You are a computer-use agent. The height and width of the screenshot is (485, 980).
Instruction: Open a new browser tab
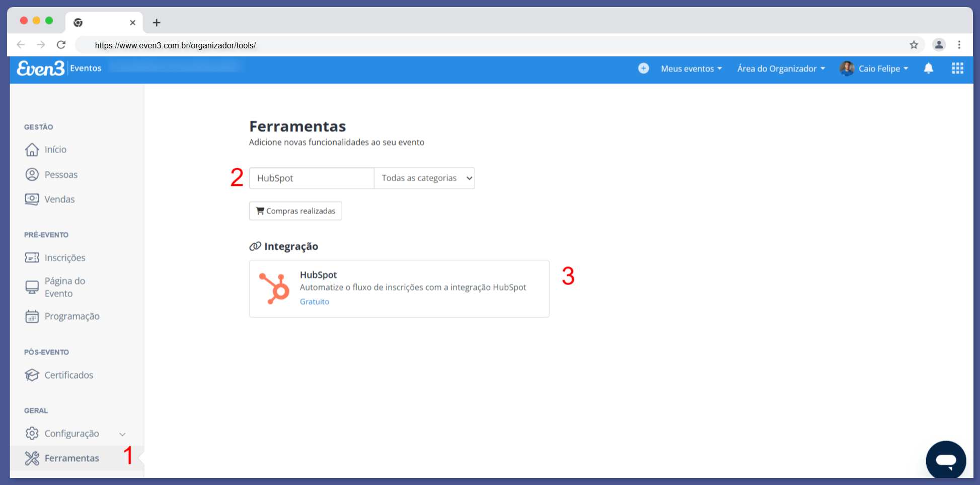157,23
